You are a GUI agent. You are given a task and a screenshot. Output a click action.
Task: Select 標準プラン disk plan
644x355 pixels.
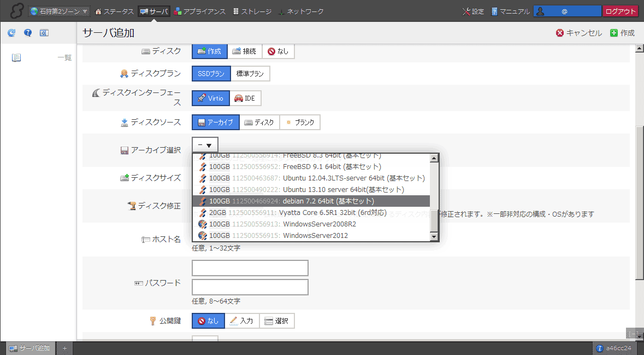click(250, 74)
